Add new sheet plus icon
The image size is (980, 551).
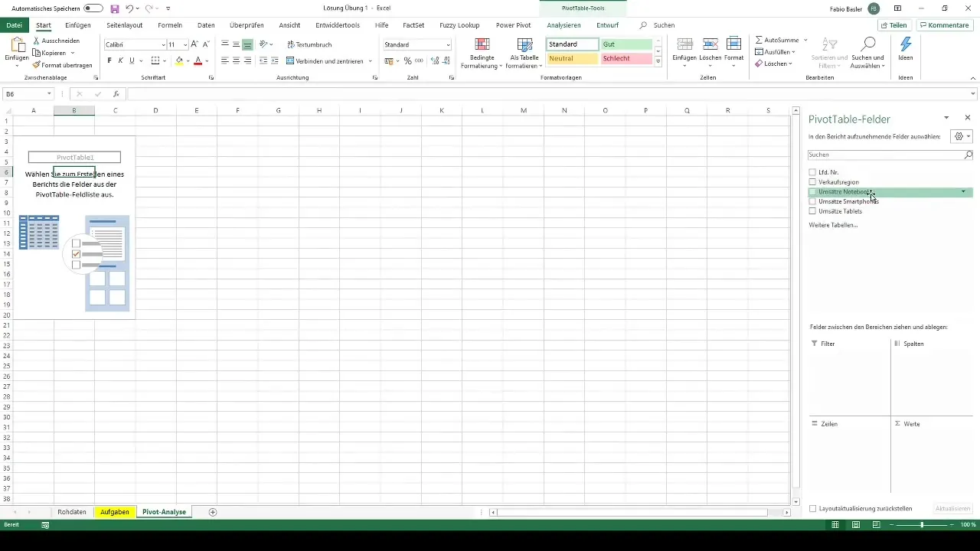[x=213, y=512]
